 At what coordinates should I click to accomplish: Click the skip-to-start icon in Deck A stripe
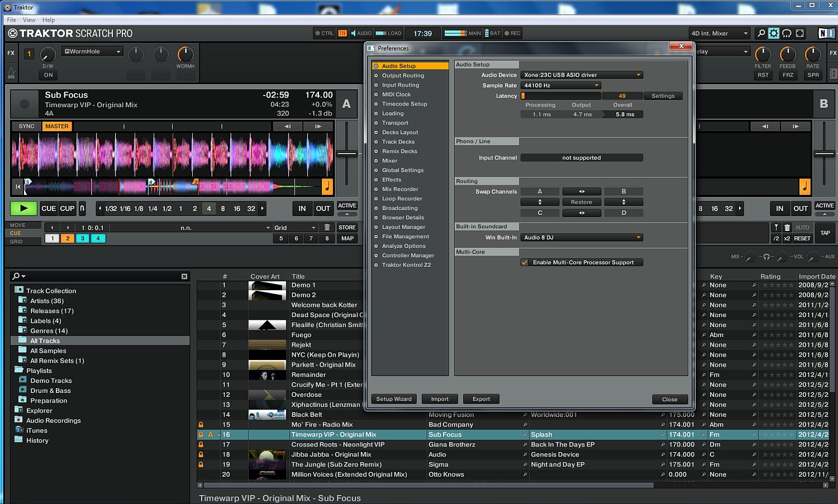click(x=18, y=186)
